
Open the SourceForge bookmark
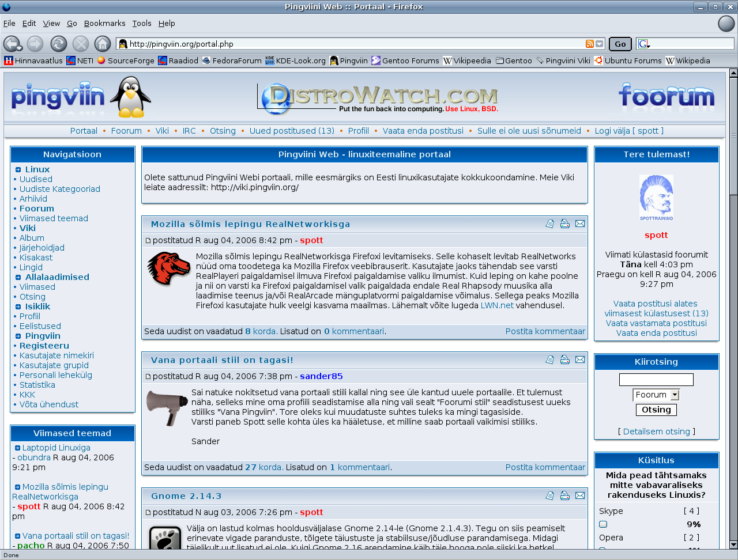point(126,60)
